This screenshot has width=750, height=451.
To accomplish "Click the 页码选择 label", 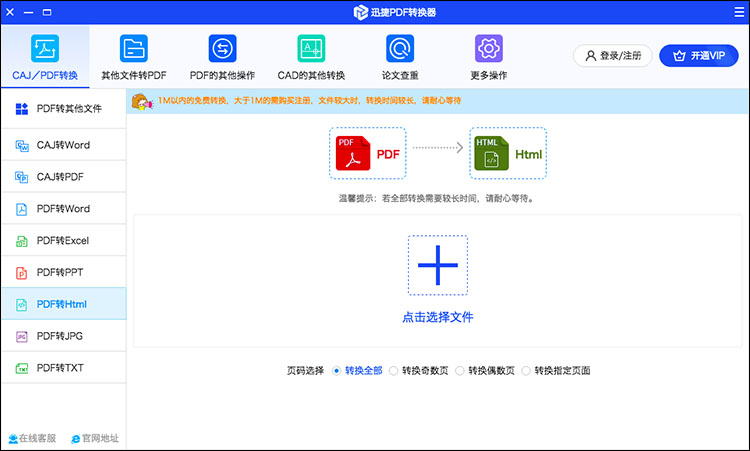I will pyautogui.click(x=305, y=371).
